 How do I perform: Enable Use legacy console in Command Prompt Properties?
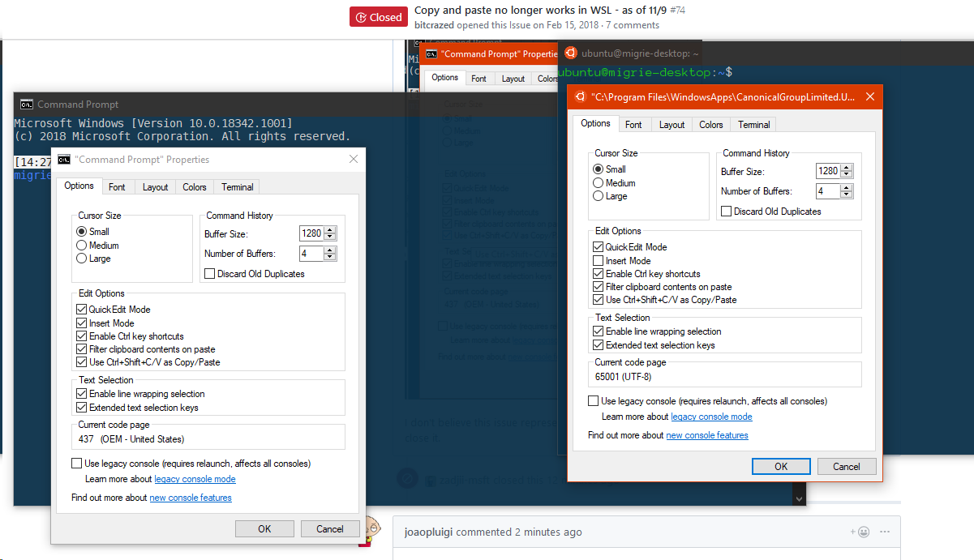click(x=77, y=464)
